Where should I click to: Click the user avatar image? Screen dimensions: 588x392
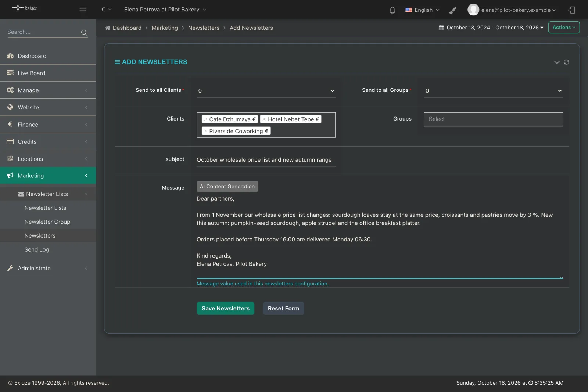tap(473, 10)
